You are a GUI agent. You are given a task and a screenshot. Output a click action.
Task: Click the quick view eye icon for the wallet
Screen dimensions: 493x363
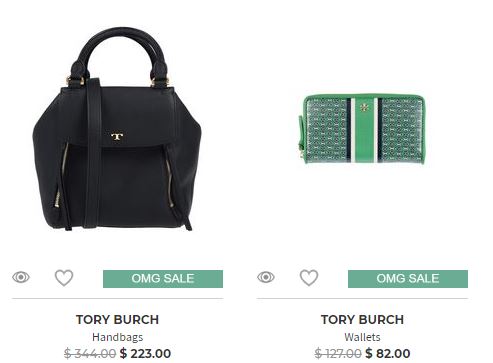click(266, 277)
